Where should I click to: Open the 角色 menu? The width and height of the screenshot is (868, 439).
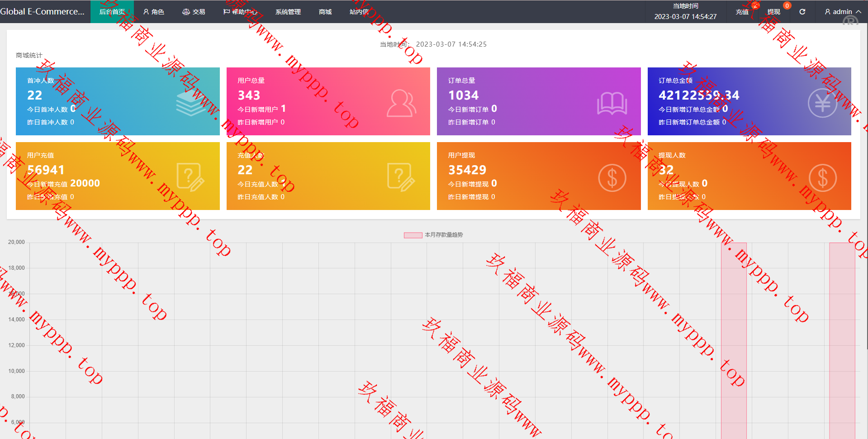click(154, 12)
